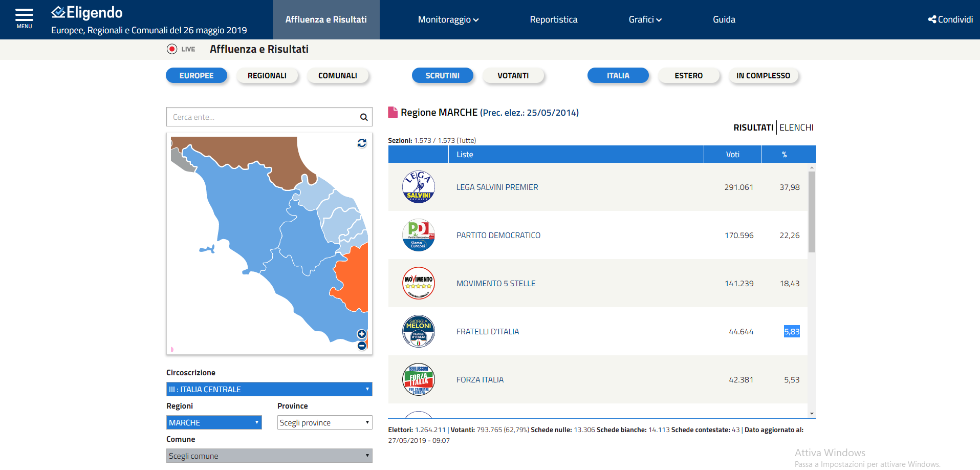Click the Condividi share icon
Viewport: 980px width, 470px height.
tap(932, 19)
